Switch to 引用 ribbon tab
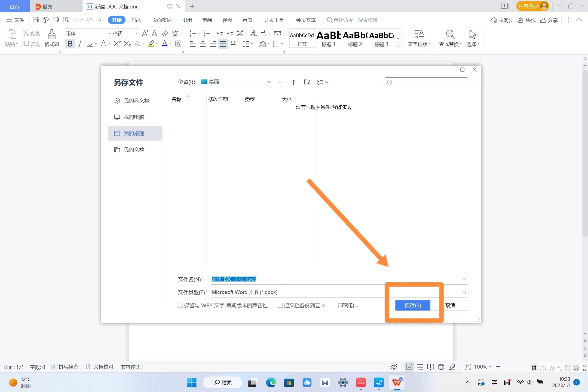The height and width of the screenshot is (392, 588). pos(187,20)
